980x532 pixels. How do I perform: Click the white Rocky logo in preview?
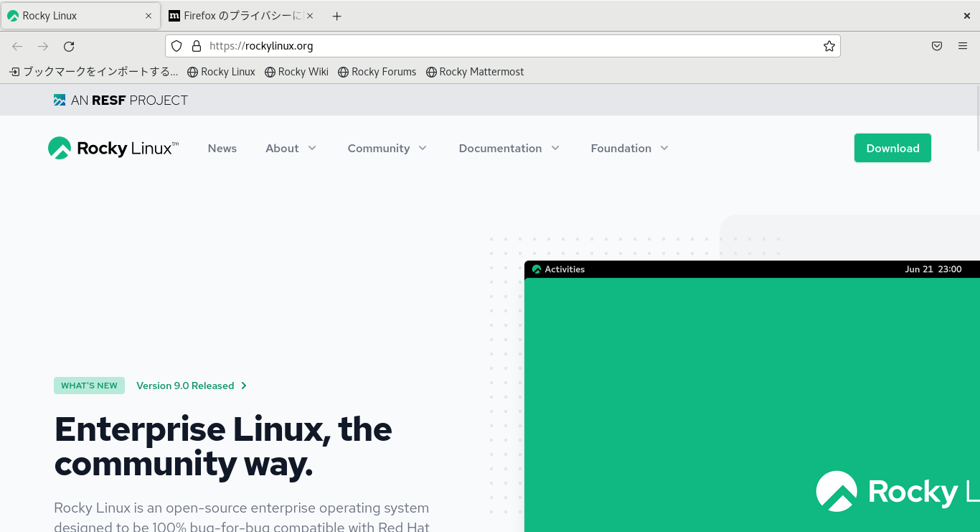(837, 491)
